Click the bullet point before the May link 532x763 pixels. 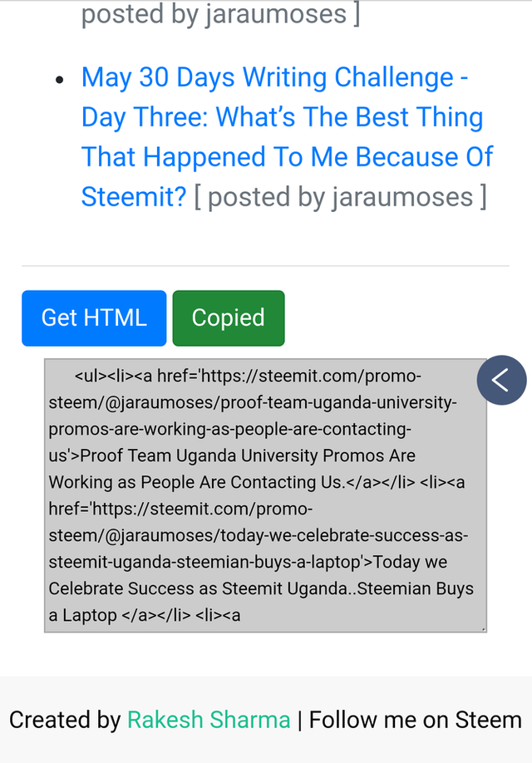click(59, 80)
